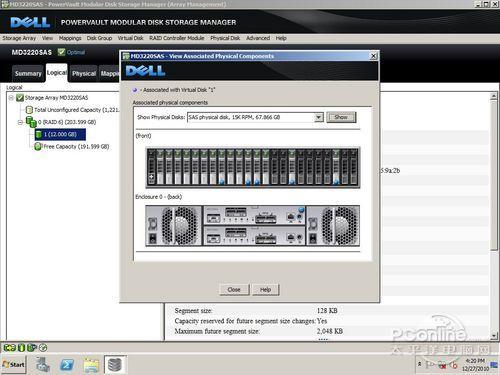Click the action center flag tray icon

tap(430, 365)
